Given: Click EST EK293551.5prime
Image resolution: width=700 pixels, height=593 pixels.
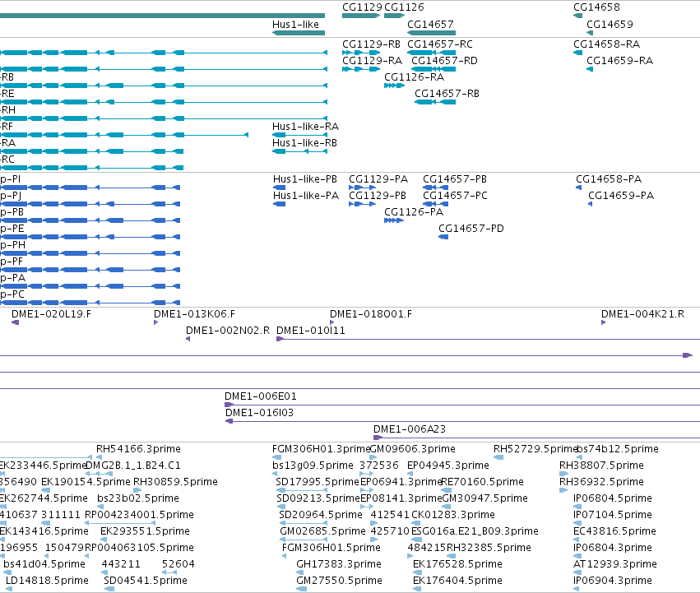Looking at the screenshot, I should [145, 531].
